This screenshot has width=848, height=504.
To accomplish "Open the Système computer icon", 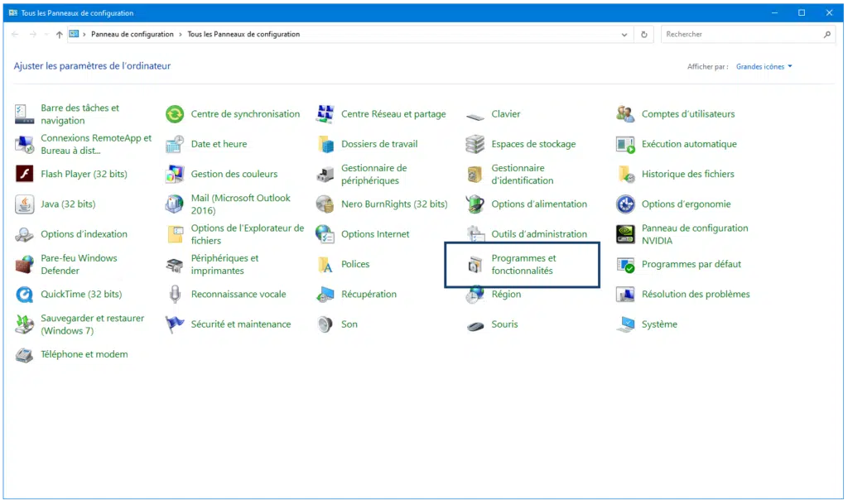I will coord(626,324).
